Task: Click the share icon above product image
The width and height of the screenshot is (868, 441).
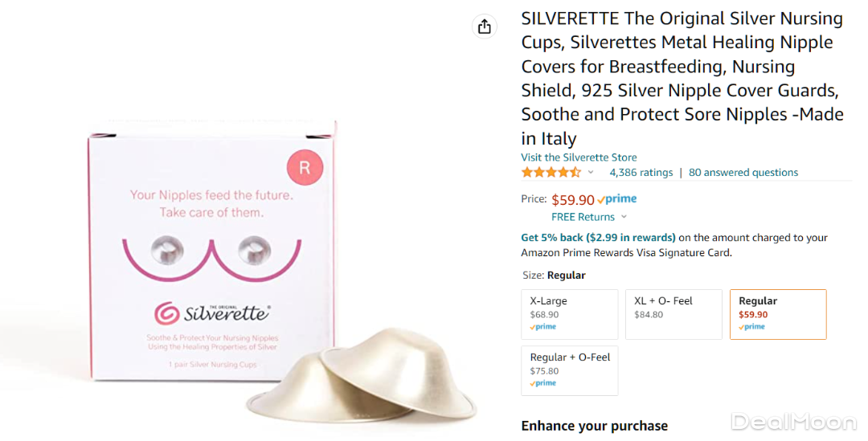Action: (x=485, y=27)
